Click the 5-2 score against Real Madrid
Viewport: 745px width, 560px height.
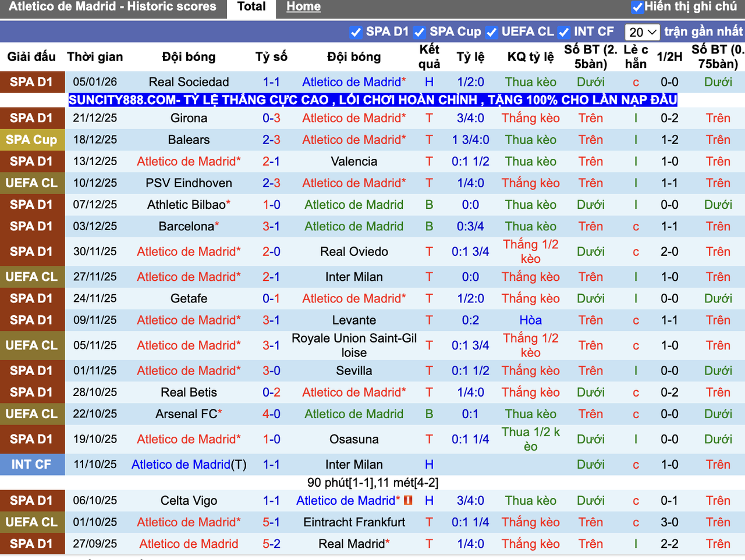(x=271, y=544)
